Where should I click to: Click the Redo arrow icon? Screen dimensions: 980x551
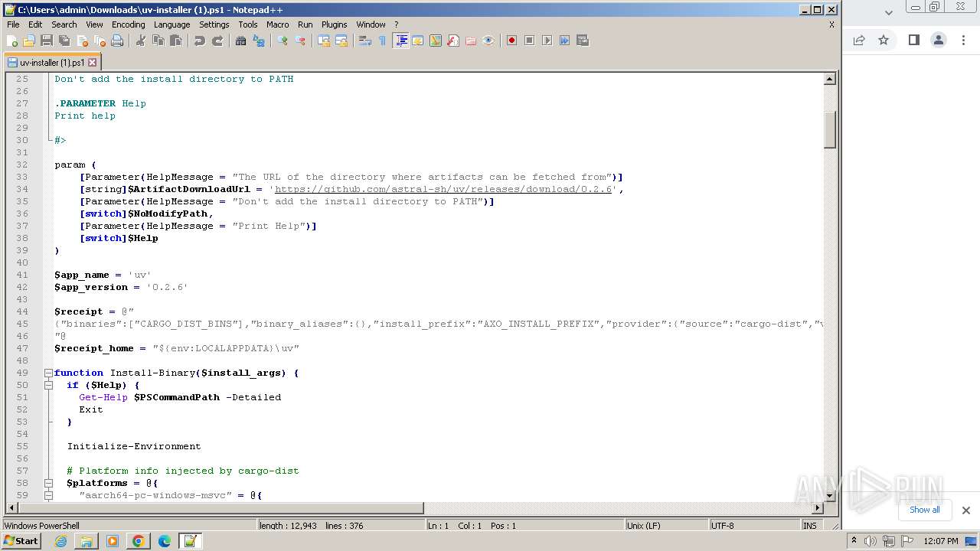tap(217, 41)
